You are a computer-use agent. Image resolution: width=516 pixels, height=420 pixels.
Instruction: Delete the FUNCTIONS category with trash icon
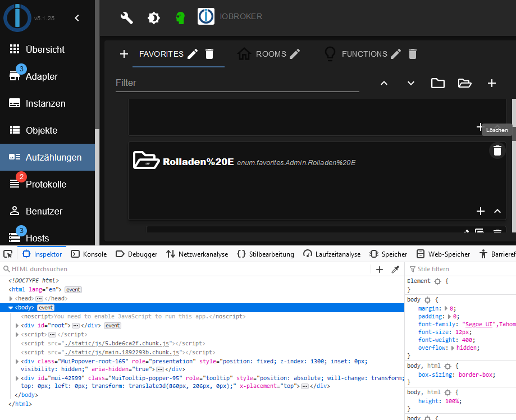pyautogui.click(x=413, y=54)
